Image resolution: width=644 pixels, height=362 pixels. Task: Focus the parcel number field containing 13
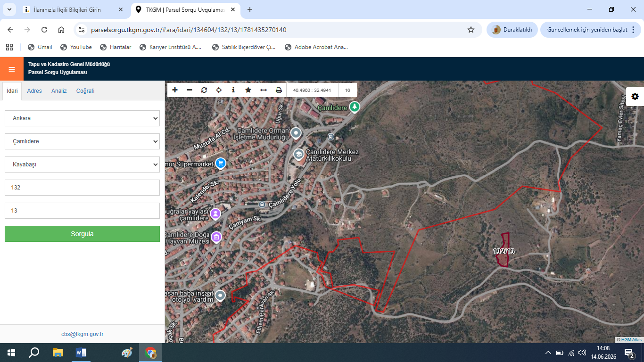[82, 211]
